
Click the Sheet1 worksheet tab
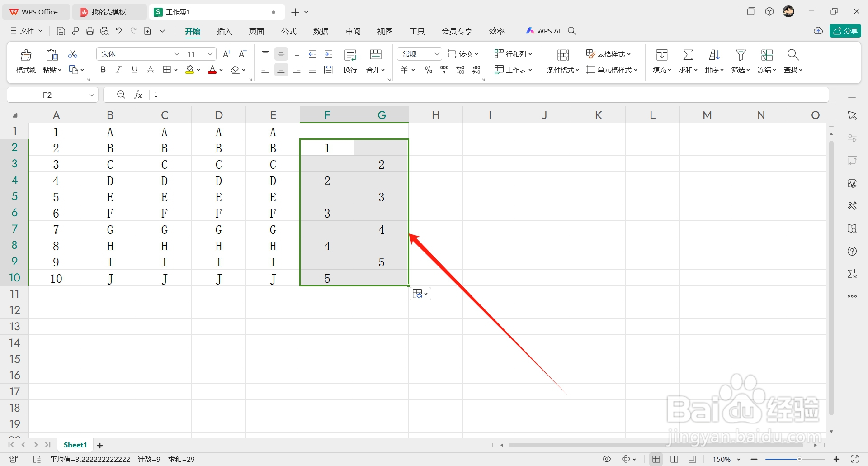[x=75, y=445]
